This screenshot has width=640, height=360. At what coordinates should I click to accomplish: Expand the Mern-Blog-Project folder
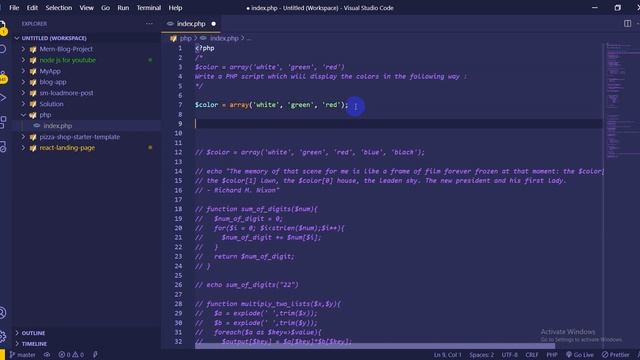pyautogui.click(x=23, y=49)
